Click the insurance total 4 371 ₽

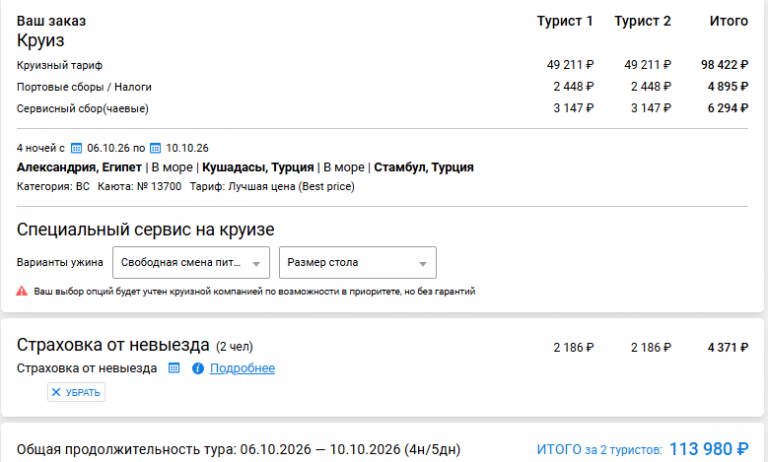point(728,348)
